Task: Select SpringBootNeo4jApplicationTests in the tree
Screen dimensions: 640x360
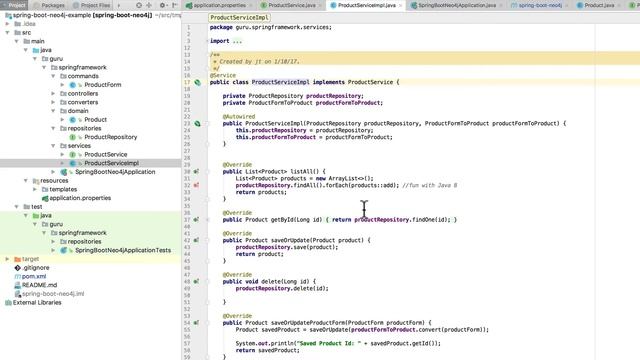Action: pos(123,250)
